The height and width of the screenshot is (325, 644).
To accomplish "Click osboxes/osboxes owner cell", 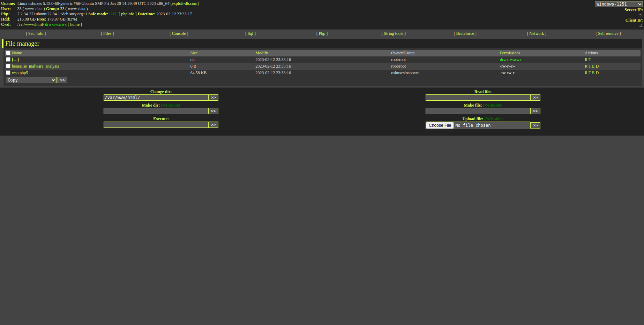I will (405, 73).
